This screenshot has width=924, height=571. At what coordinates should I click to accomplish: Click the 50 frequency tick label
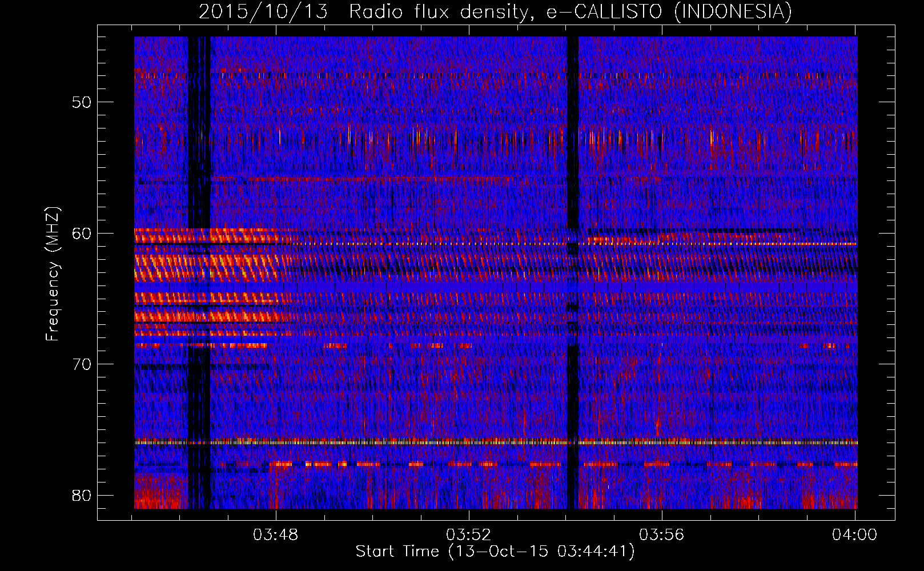(x=82, y=102)
